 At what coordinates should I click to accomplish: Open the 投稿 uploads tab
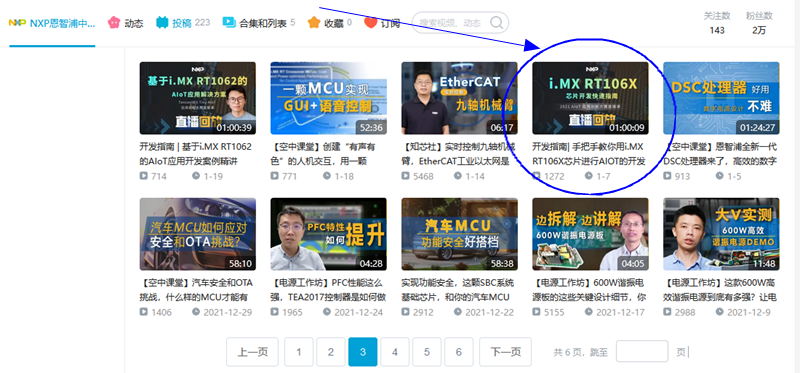pyautogui.click(x=183, y=23)
